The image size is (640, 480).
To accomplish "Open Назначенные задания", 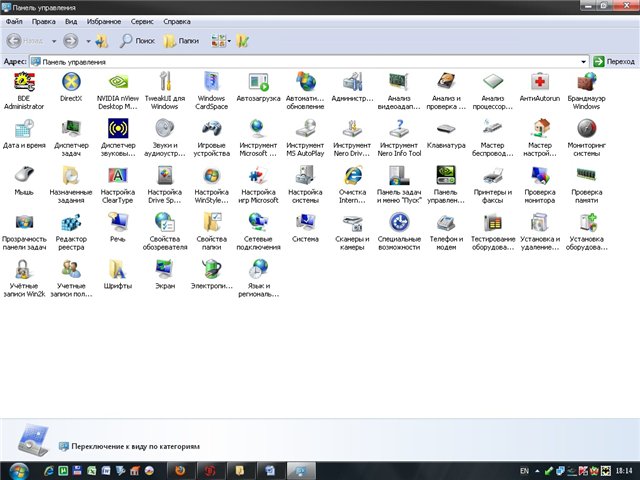I will (x=71, y=184).
